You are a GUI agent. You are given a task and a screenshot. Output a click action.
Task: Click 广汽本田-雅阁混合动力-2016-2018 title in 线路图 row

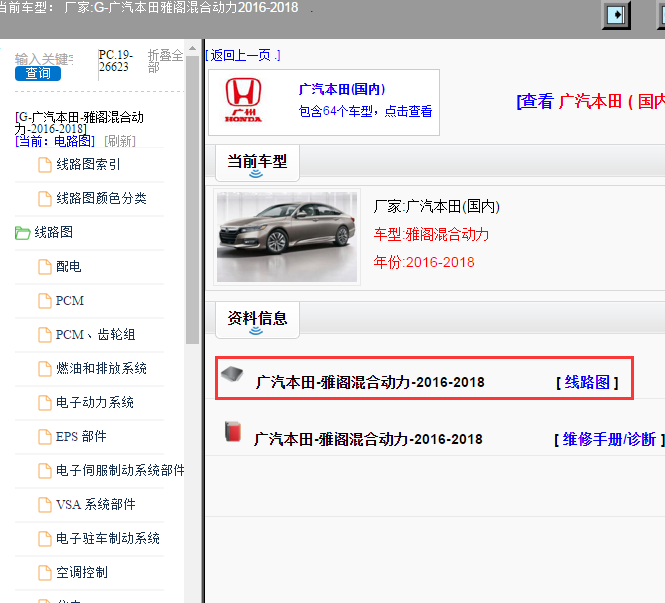370,382
